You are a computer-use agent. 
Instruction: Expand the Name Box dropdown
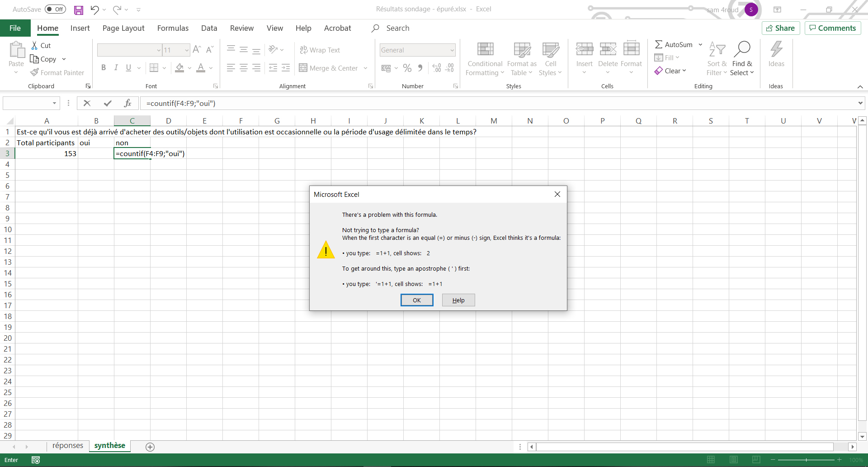point(54,103)
